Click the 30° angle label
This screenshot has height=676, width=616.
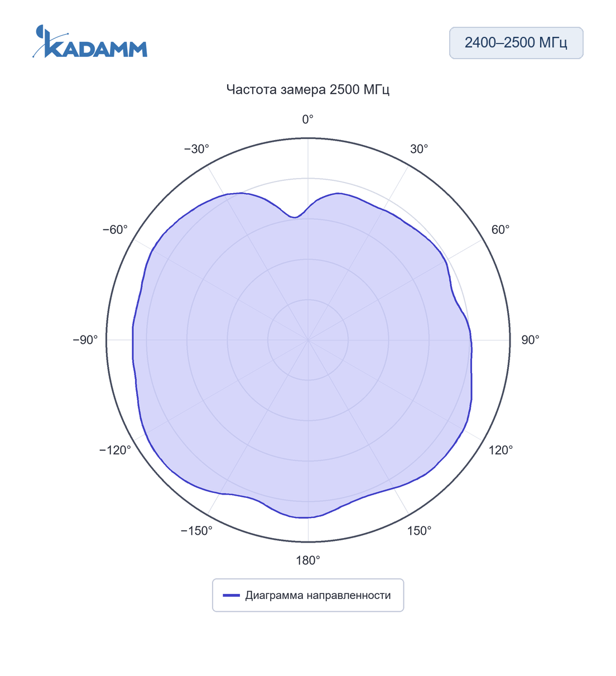pyautogui.click(x=420, y=149)
